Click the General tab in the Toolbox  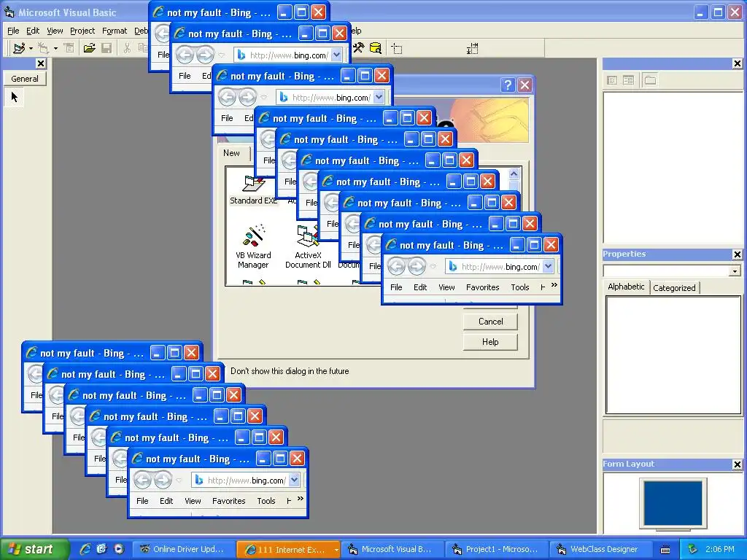25,79
